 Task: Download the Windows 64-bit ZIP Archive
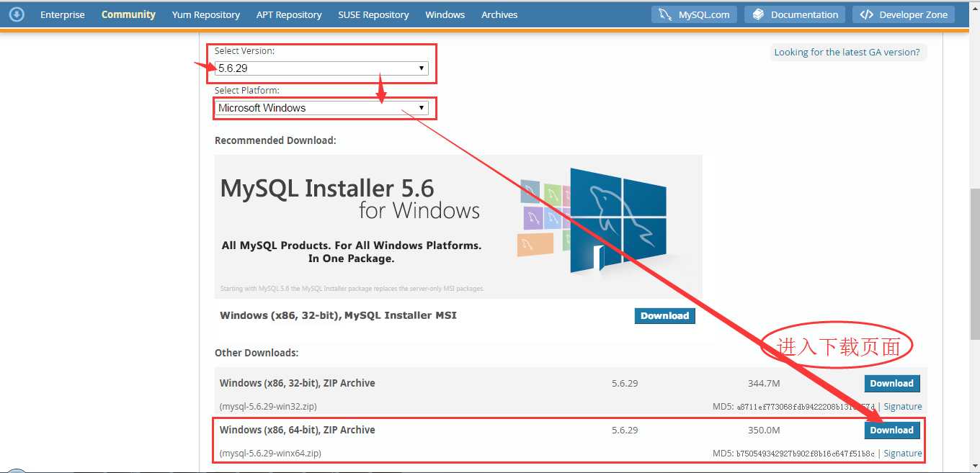point(891,430)
